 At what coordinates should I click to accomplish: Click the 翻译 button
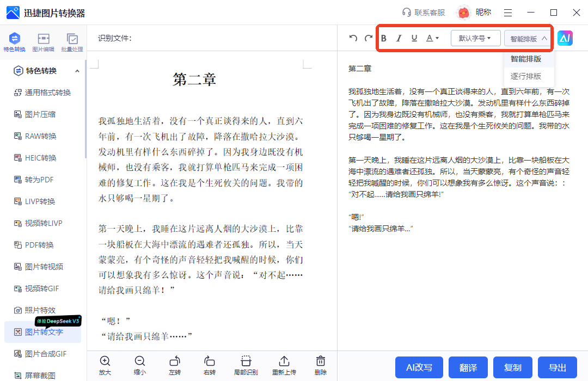coord(468,367)
